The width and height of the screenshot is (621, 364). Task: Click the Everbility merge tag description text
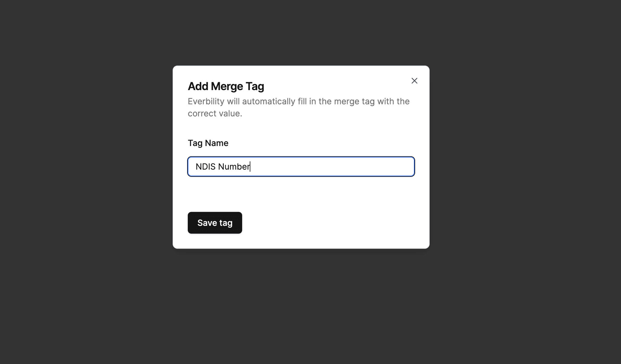[x=298, y=107]
